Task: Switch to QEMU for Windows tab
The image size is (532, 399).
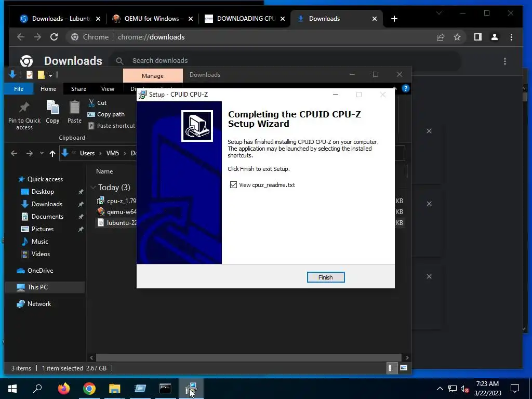Action: 153,19
